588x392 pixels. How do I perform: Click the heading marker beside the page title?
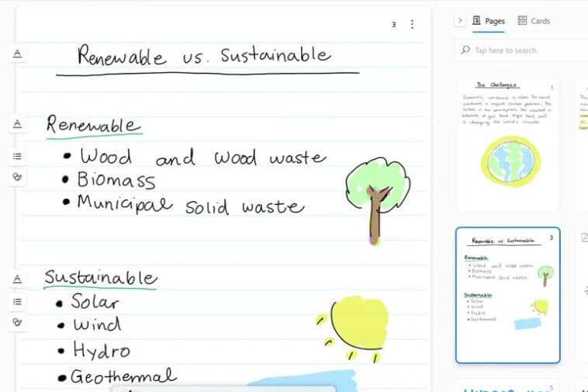[x=17, y=53]
